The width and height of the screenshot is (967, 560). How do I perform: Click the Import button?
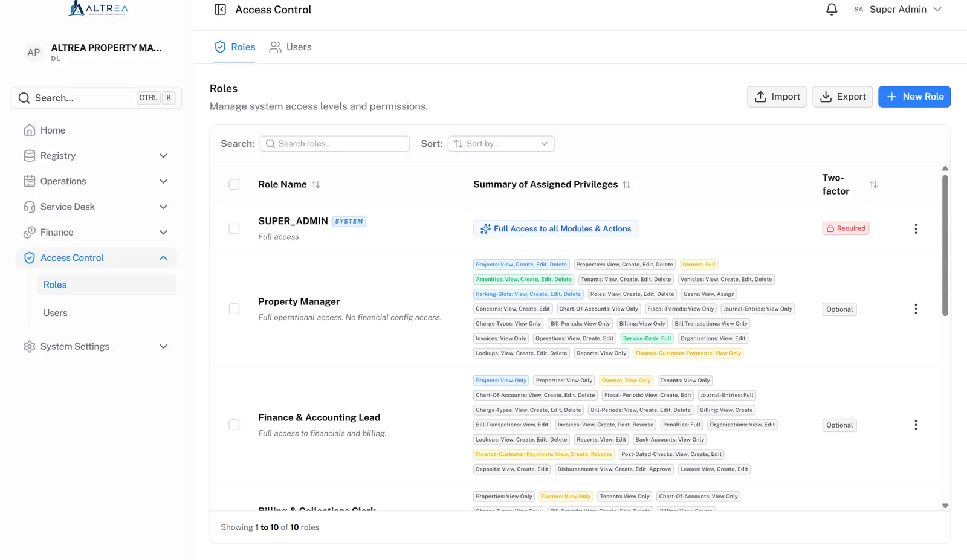tap(777, 97)
